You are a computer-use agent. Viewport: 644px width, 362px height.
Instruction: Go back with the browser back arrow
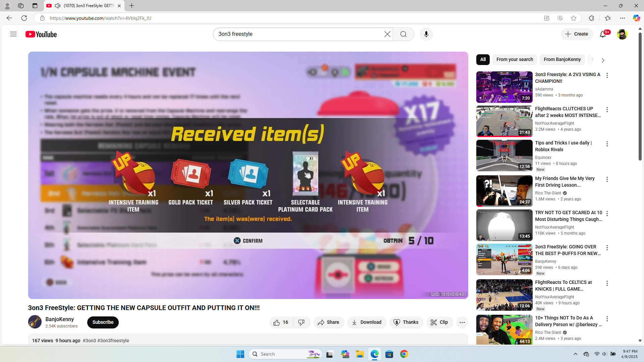(9, 18)
